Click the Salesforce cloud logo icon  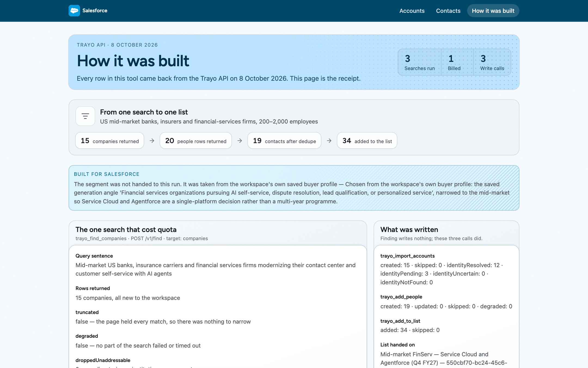74,11
